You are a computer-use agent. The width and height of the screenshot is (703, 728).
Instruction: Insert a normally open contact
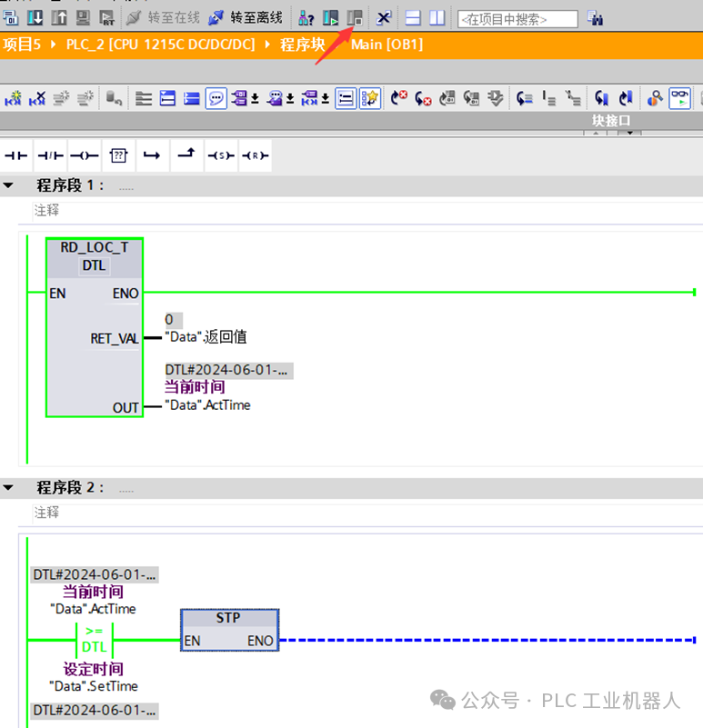(x=15, y=155)
